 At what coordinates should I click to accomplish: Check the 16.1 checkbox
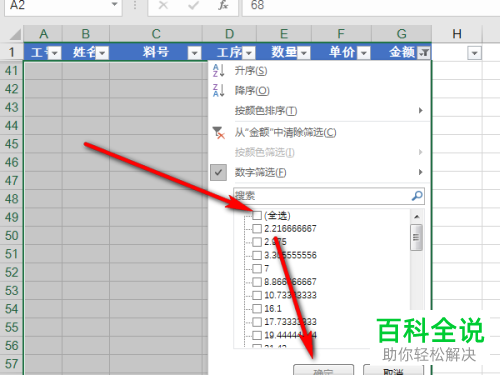pyautogui.click(x=257, y=309)
